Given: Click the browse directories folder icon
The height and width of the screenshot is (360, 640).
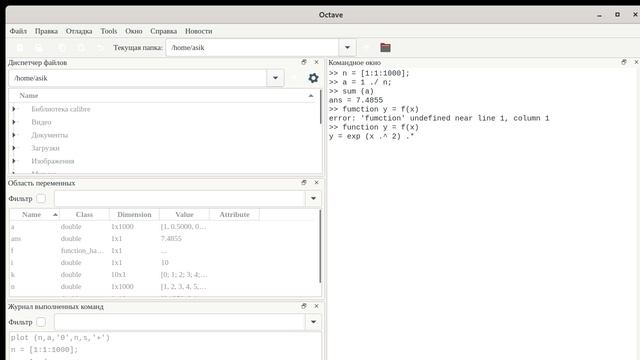Looking at the screenshot, I should click(x=385, y=47).
